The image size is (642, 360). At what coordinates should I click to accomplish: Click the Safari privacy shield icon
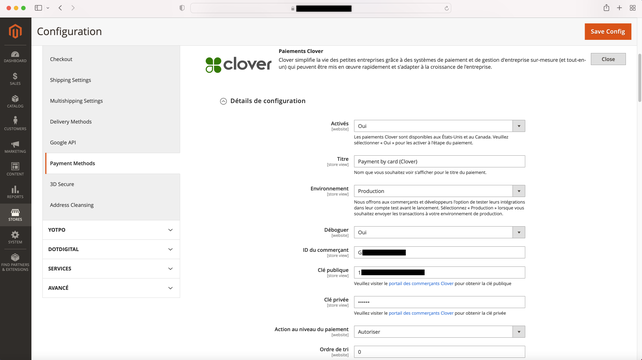point(182,8)
